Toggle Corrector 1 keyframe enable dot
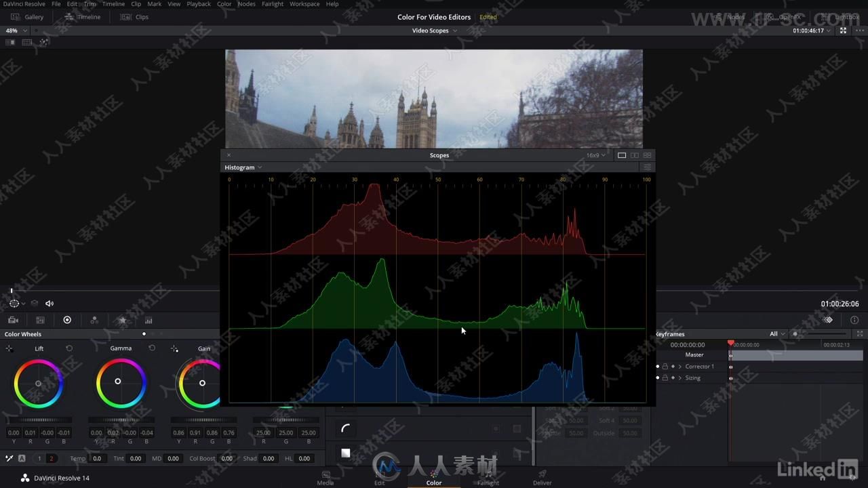The height and width of the screenshot is (488, 868). 657,367
